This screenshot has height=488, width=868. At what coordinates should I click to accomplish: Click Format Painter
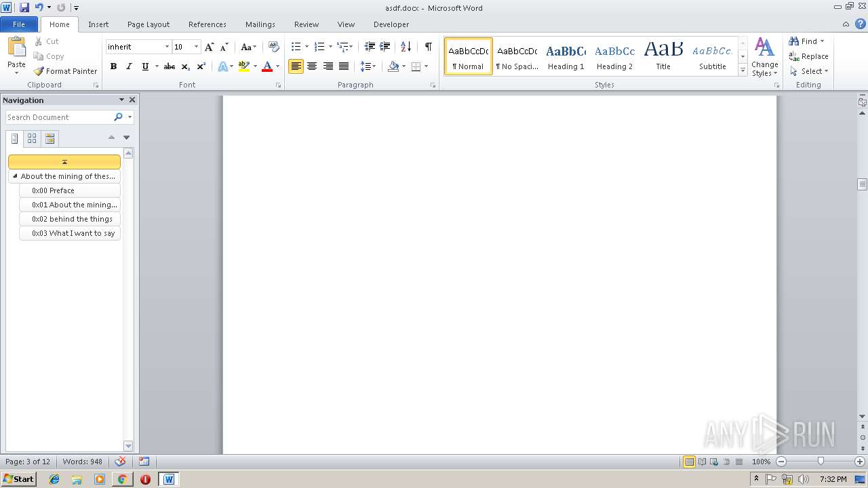(66, 71)
